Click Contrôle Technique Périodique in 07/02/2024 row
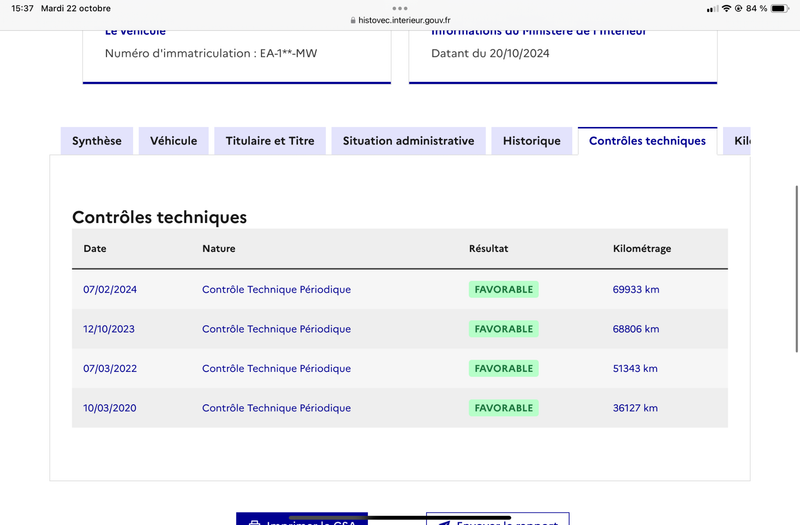This screenshot has height=525, width=800. (x=277, y=289)
